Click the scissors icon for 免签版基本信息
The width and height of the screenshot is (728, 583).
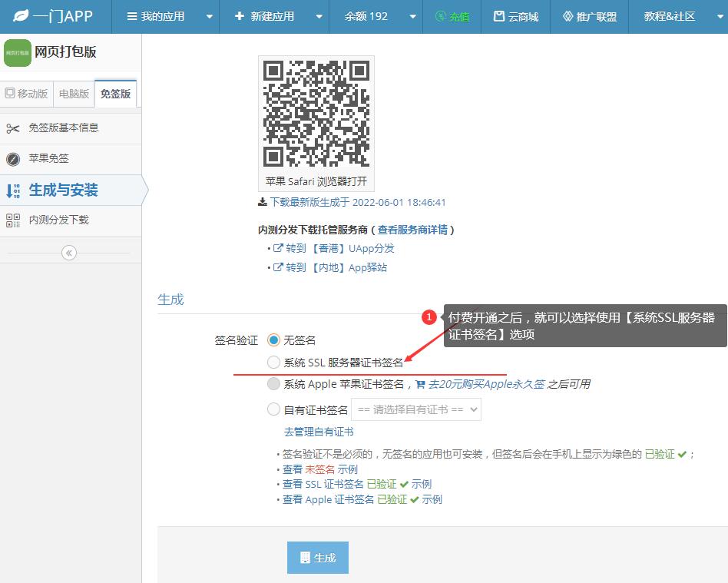point(13,129)
